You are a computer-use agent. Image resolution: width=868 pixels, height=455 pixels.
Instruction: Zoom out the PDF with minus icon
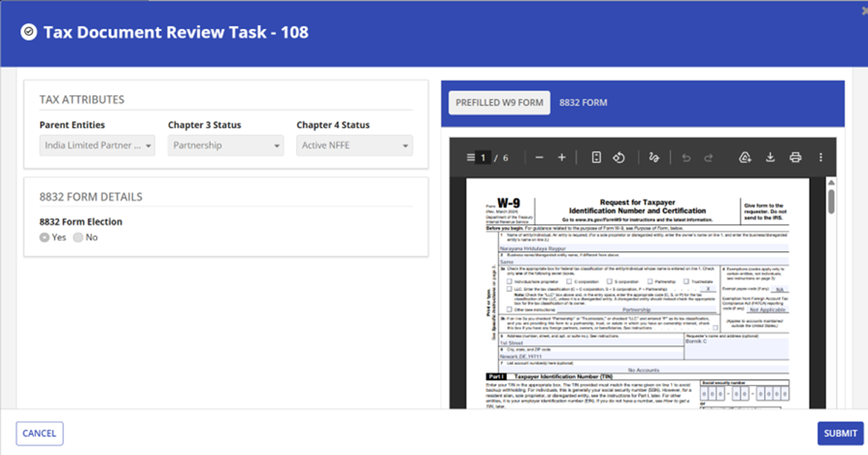pyautogui.click(x=539, y=157)
